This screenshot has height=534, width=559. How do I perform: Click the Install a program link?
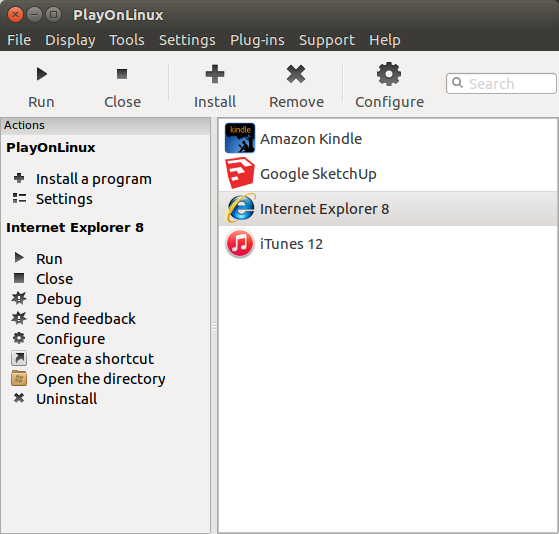pos(94,179)
